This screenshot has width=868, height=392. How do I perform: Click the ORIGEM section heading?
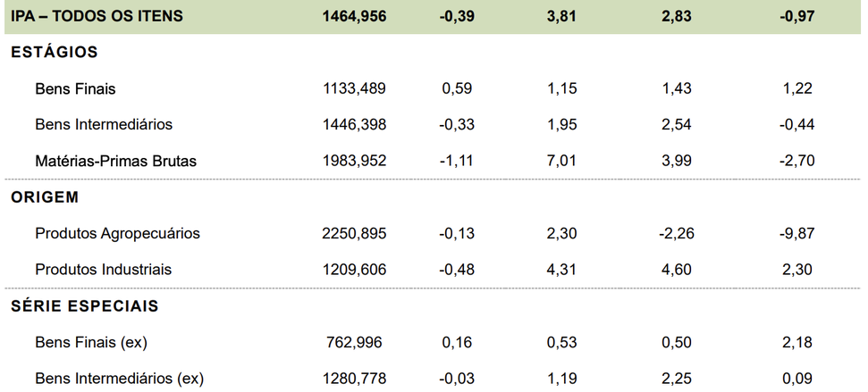tap(46, 197)
